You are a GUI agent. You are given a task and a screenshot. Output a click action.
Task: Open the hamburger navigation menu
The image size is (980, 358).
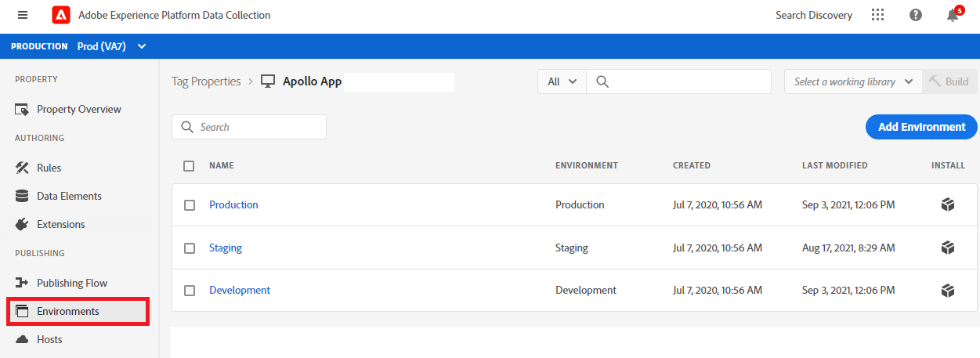click(23, 15)
